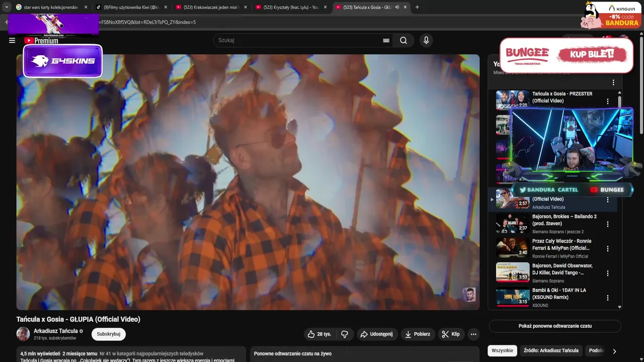This screenshot has height=362, width=644.
Task: Create a clip with the Klip button
Action: click(451, 334)
